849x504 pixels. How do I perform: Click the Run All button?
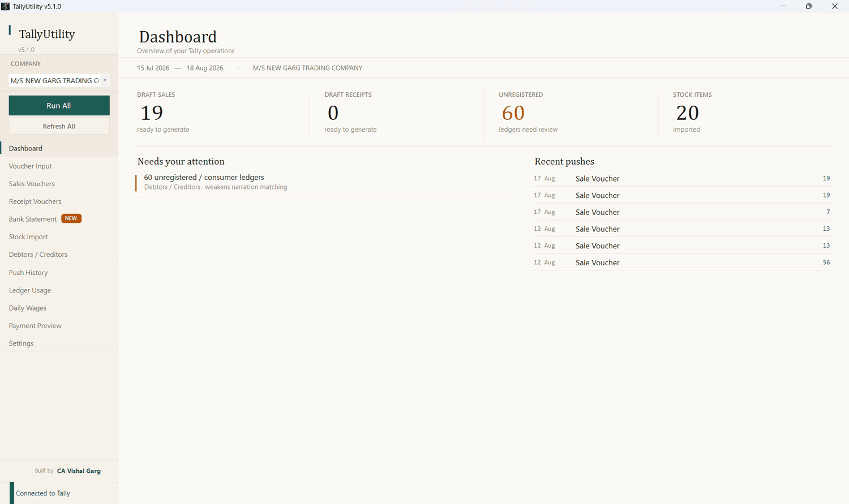tap(59, 106)
